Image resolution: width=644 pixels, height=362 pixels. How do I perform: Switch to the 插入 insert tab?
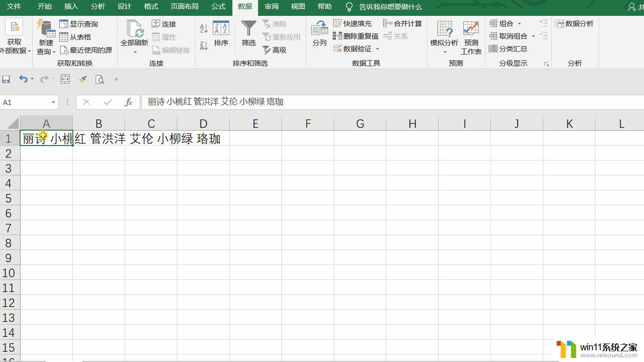point(71,7)
